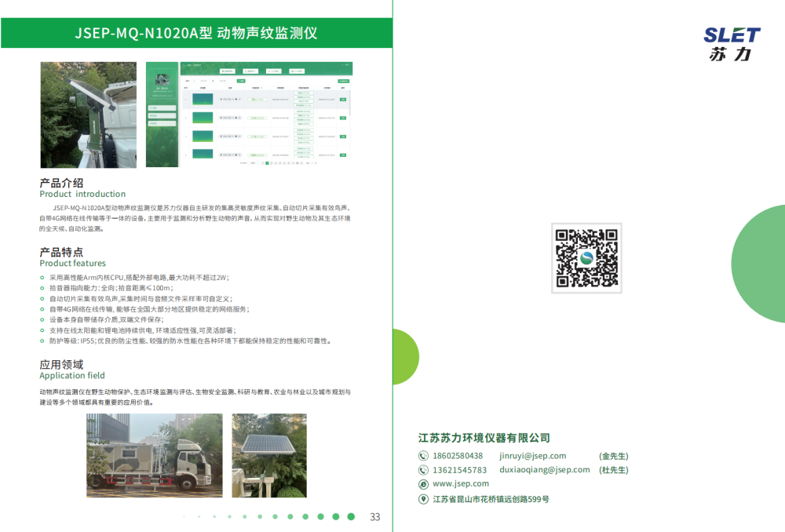Click the page number 33

(375, 517)
